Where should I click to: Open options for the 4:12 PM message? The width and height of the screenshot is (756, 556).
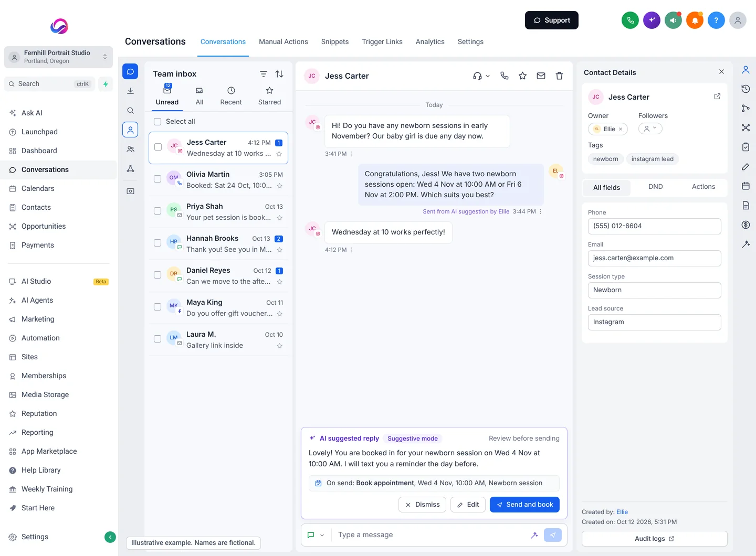351,250
